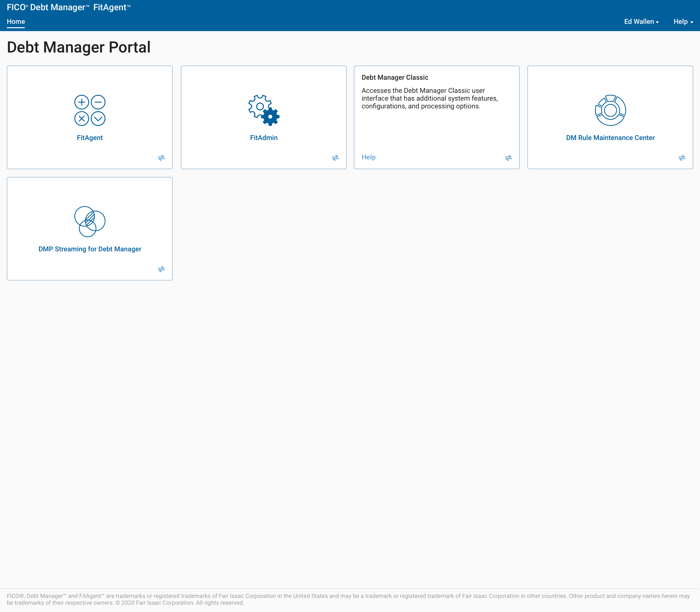Screen dimensions: 700x612
Task: Flip the FitAdmin card with arrows icon
Action: coord(335,158)
